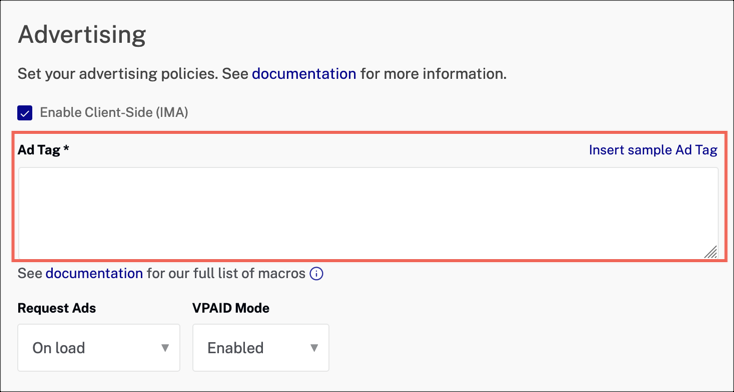734x392 pixels.
Task: Click the 'Enabled' value in VPAID Mode
Action: coord(235,348)
